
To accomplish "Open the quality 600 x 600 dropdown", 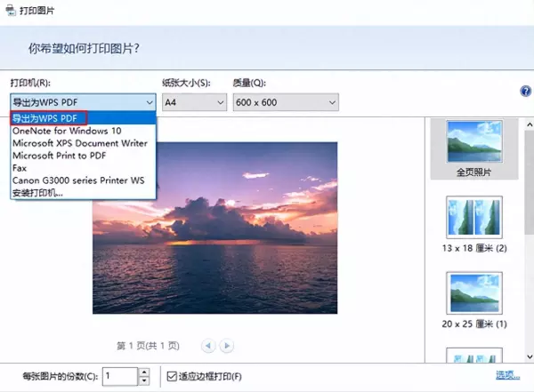I will (x=286, y=102).
